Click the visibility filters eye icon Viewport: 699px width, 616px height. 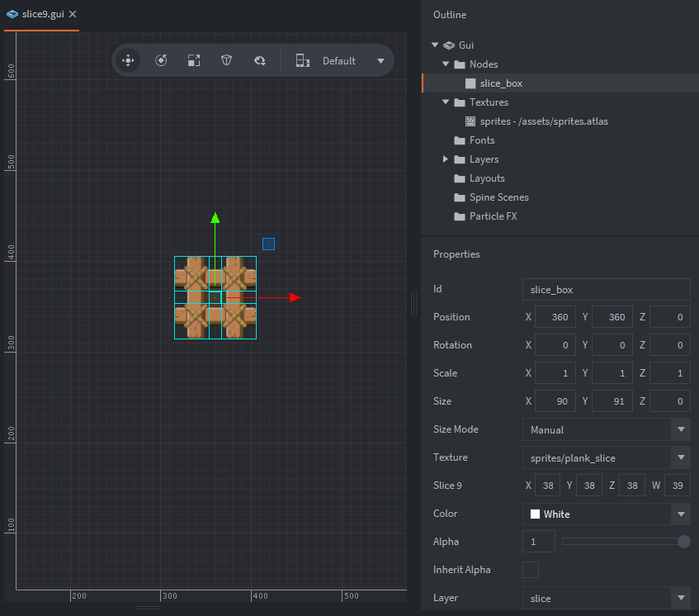pos(259,60)
